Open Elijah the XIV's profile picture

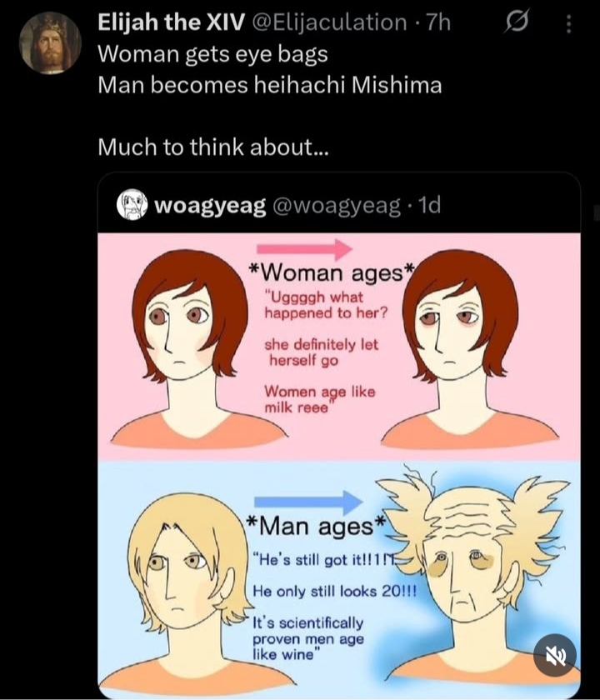tap(50, 42)
